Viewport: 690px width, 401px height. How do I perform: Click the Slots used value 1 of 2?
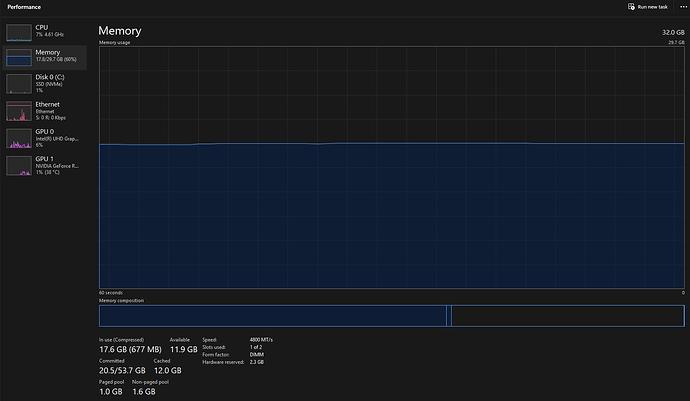(x=256, y=347)
